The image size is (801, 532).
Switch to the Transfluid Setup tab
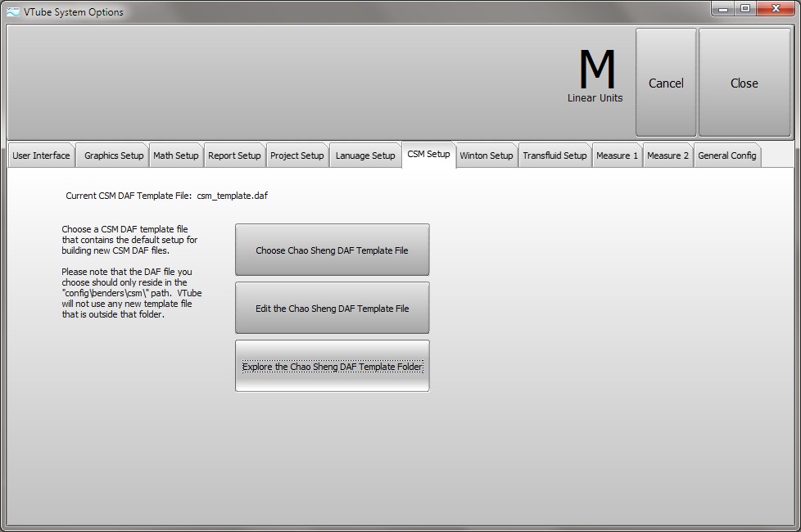[554, 156]
